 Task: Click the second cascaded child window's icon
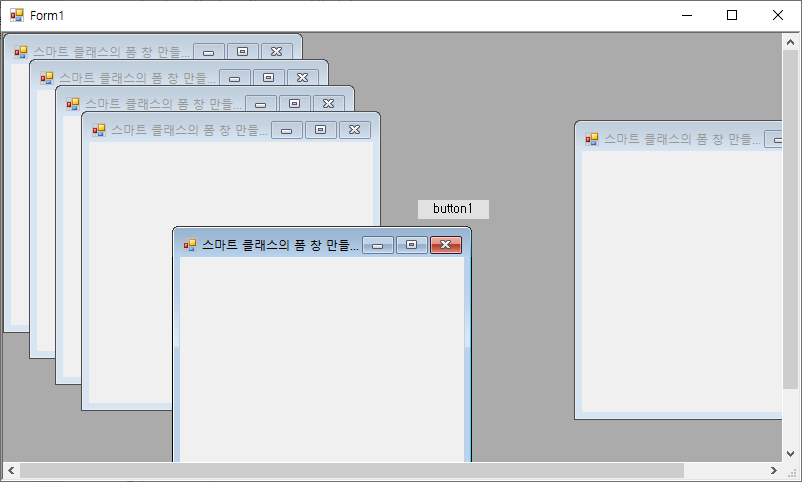click(47, 78)
